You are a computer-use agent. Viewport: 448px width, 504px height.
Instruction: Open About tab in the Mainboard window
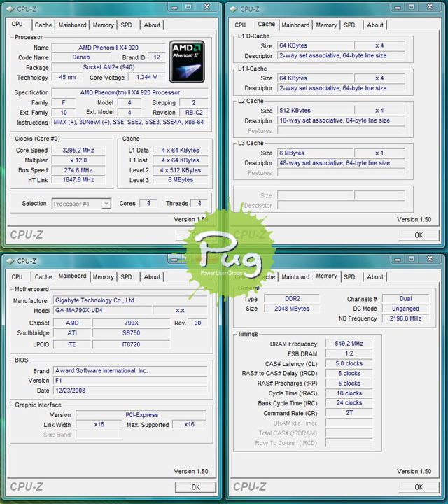tap(152, 277)
